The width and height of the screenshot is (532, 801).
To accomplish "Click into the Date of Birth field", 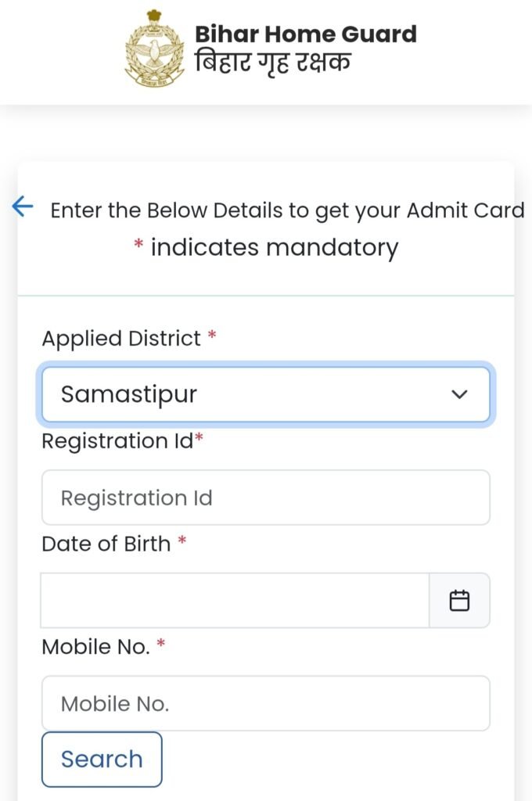I will (x=235, y=601).
